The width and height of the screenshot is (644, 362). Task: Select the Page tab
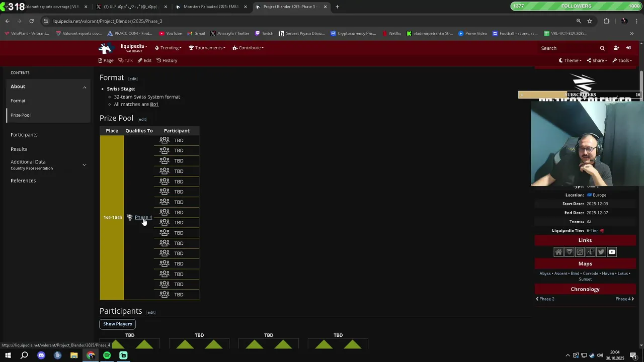point(106,60)
